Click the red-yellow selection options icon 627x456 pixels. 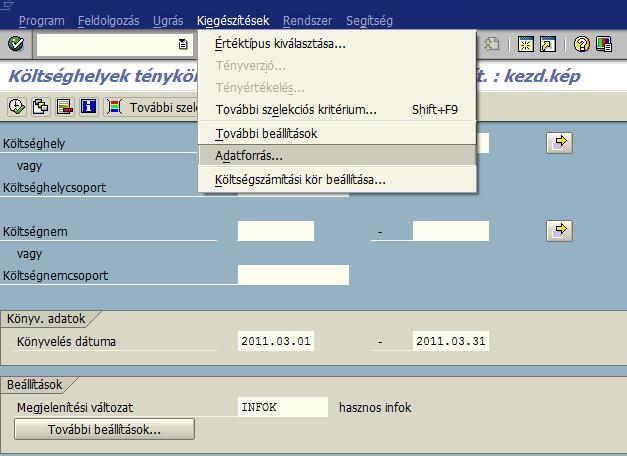click(x=64, y=107)
